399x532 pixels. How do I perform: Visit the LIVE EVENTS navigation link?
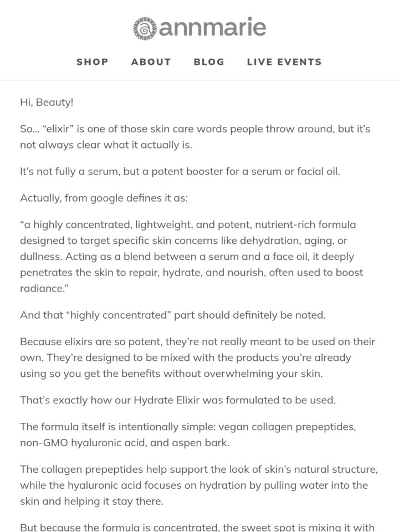[284, 62]
